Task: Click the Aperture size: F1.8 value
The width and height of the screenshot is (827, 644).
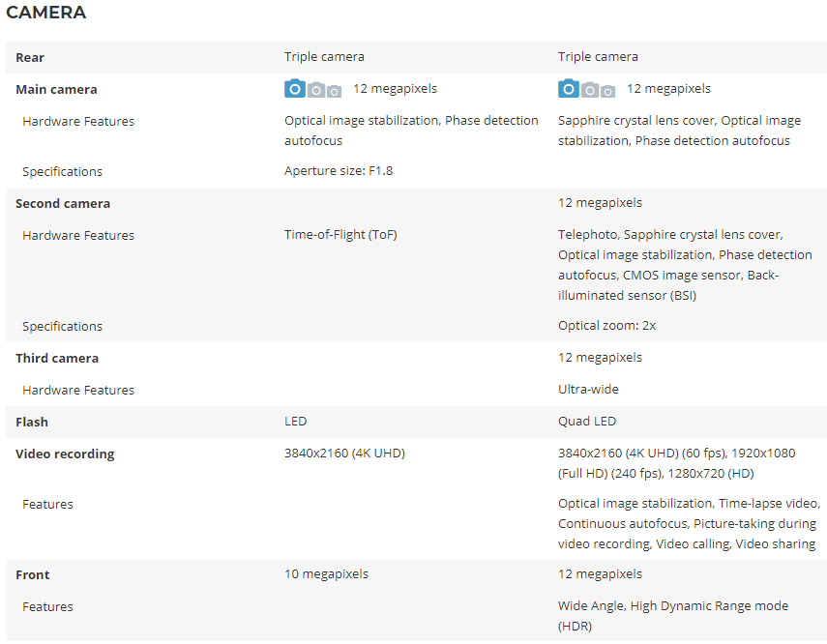Action: tap(339, 171)
